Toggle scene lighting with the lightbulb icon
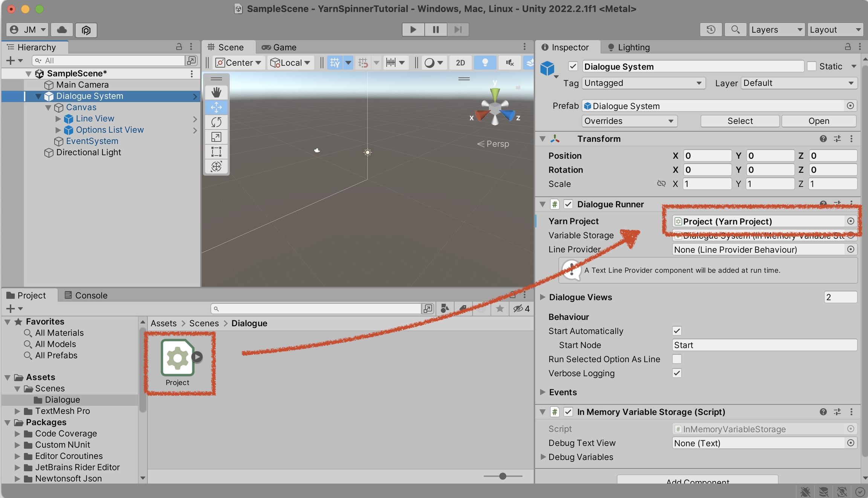This screenshot has width=868, height=498. (485, 63)
